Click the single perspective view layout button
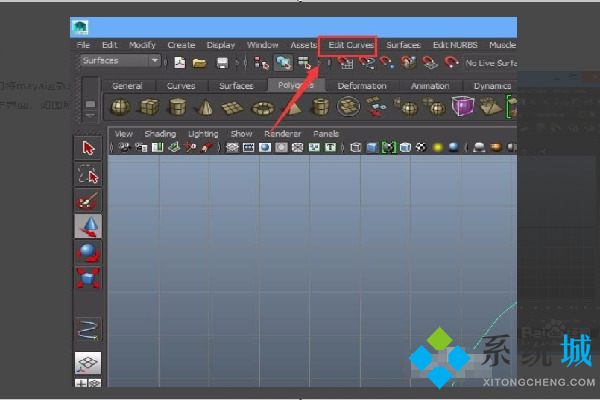This screenshot has width=600, height=400. (88, 362)
